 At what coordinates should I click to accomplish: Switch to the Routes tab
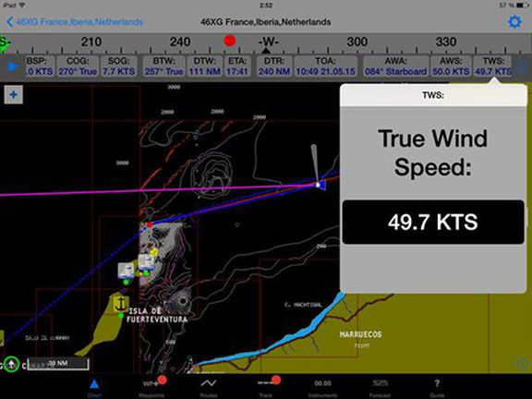(x=209, y=388)
